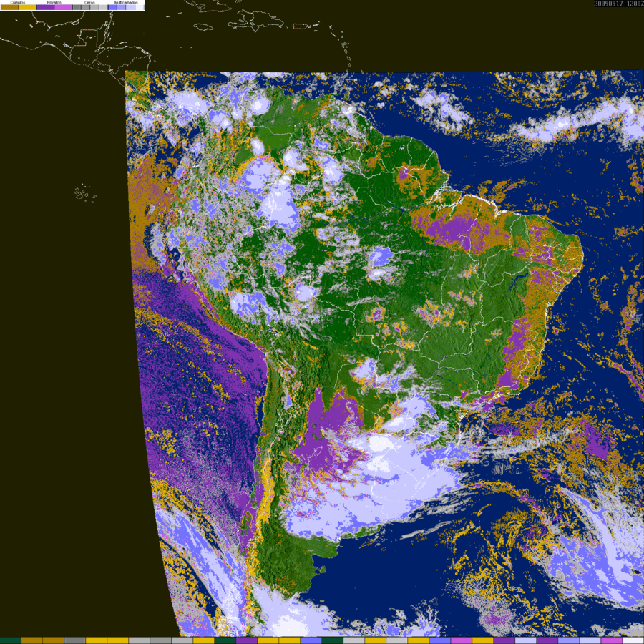Image resolution: width=644 pixels, height=644 pixels.
Task: Click the 20090917 1200Z timestamp
Action: click(618, 4)
